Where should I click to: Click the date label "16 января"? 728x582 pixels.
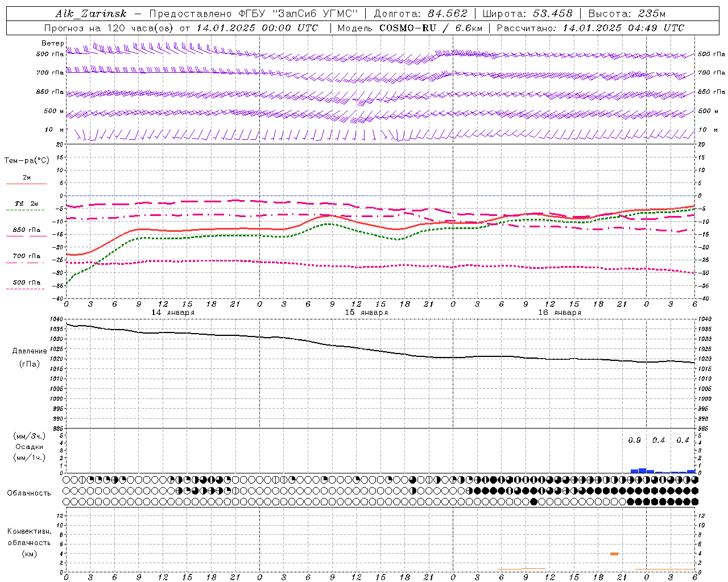pyautogui.click(x=560, y=313)
